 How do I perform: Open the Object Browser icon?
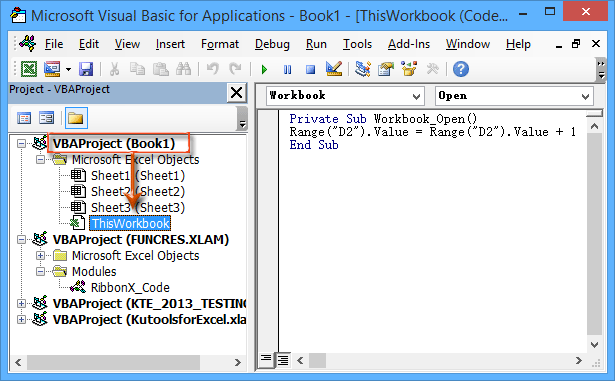click(x=409, y=69)
